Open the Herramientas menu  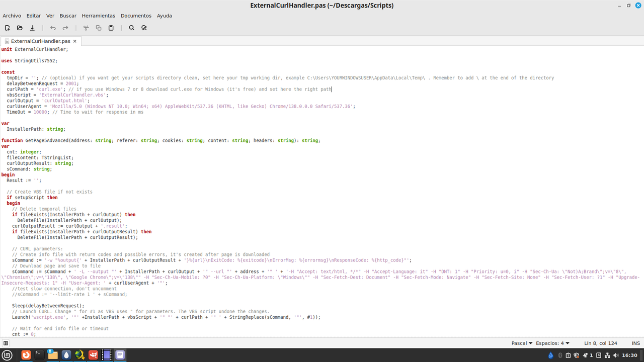pos(99,16)
